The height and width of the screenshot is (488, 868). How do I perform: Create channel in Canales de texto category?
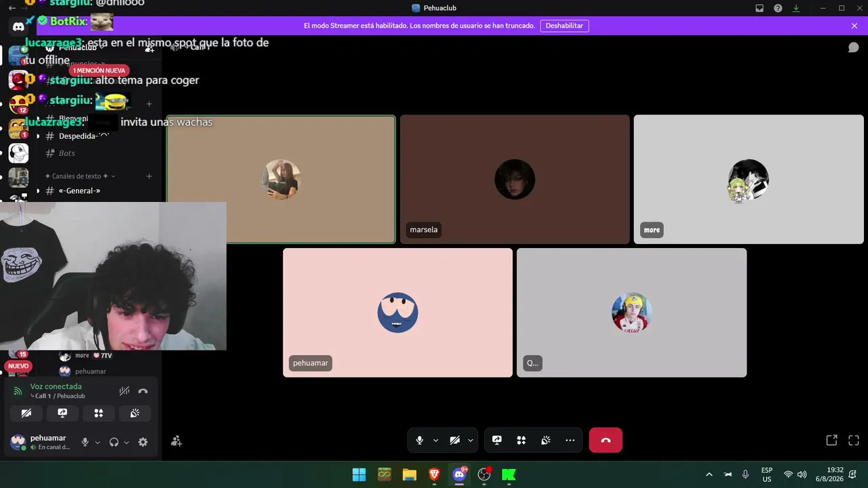149,176
